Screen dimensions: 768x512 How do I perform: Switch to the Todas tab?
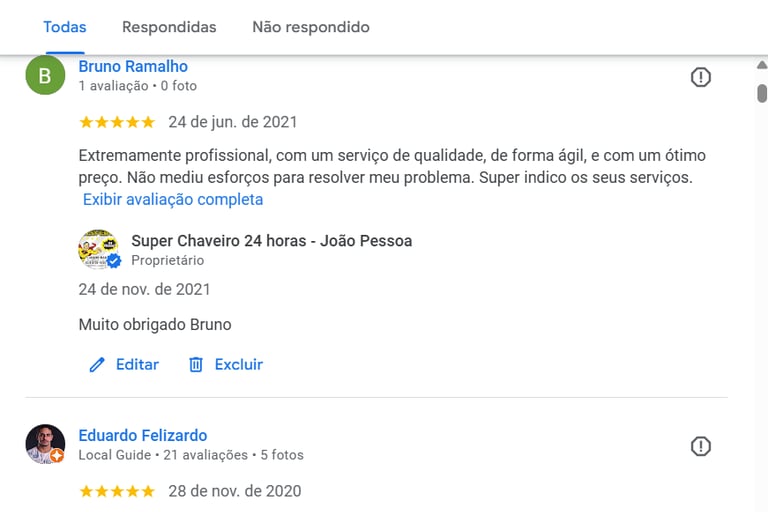(x=65, y=27)
